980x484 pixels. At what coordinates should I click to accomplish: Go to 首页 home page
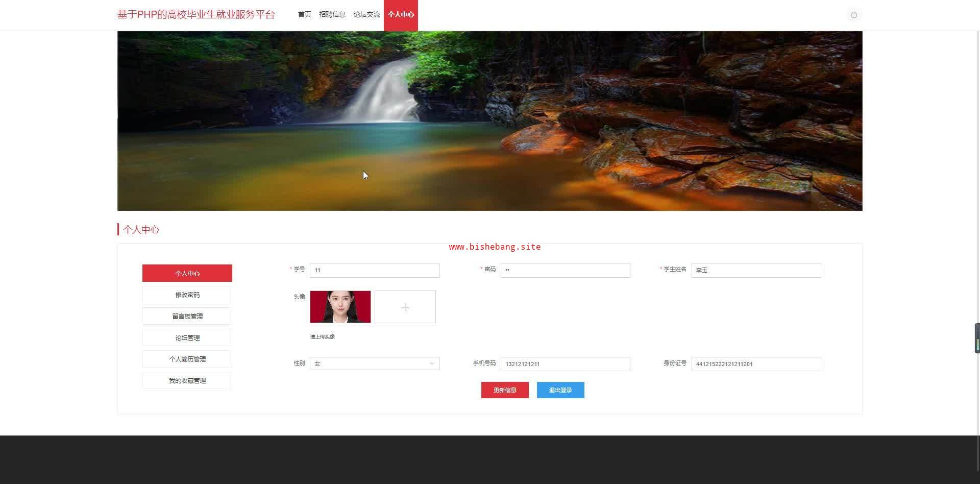coord(305,14)
